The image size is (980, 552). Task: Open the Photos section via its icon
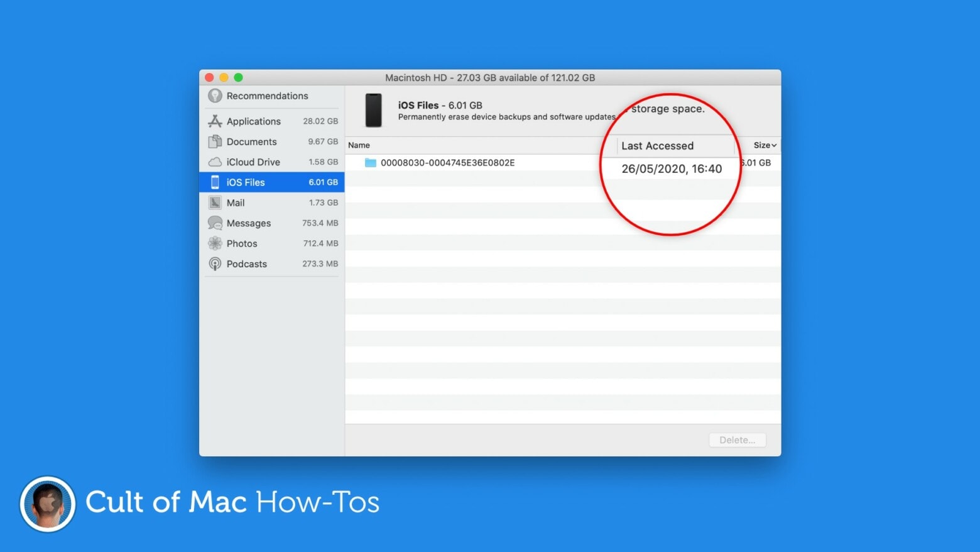point(215,243)
